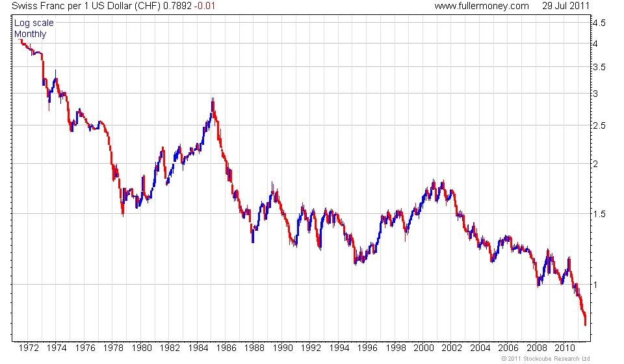Click the 2004 x-axis label
The width and height of the screenshot is (624, 364).
coord(480,348)
